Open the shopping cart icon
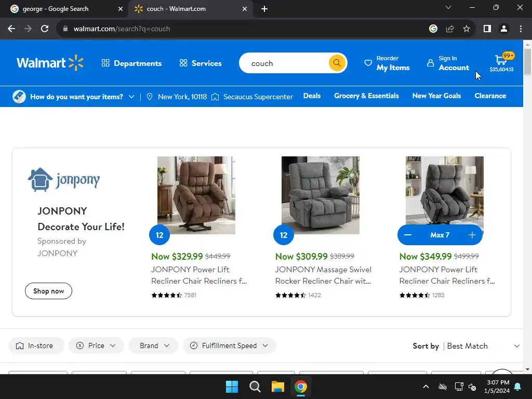 (x=501, y=62)
